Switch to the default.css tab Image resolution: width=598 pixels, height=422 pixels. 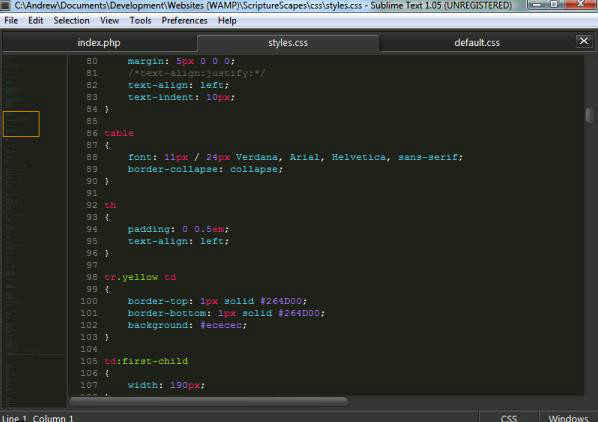point(477,43)
